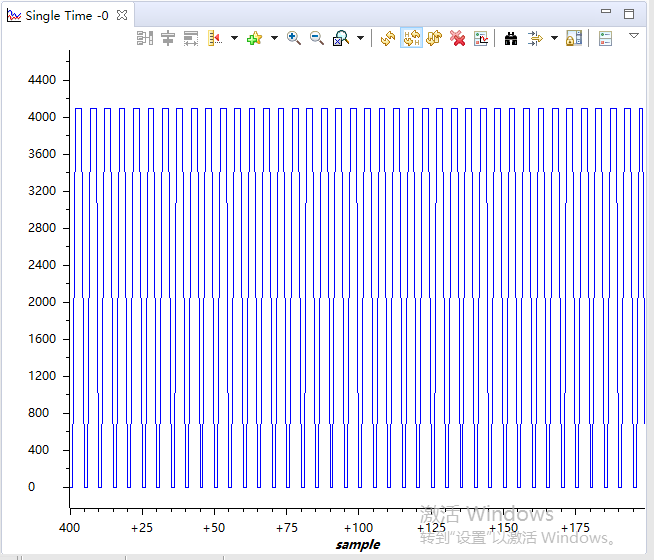
Task: Click the green plus star icon
Action: click(x=254, y=38)
